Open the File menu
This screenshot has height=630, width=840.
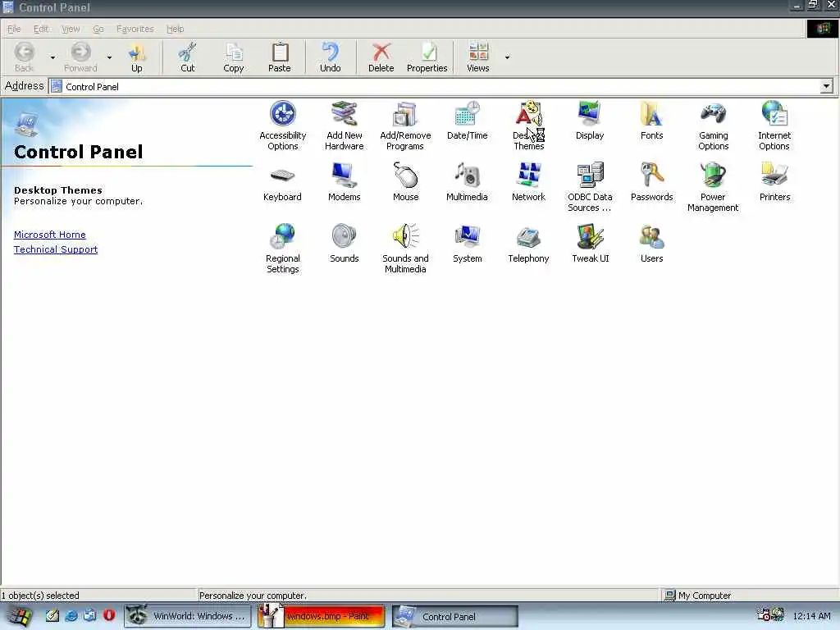click(14, 29)
